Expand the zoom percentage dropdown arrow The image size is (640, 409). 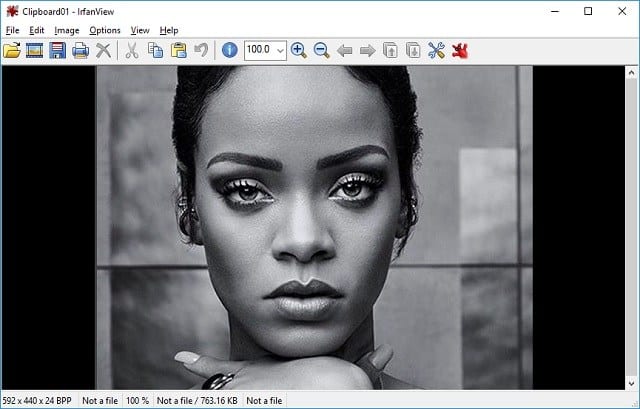[x=280, y=50]
